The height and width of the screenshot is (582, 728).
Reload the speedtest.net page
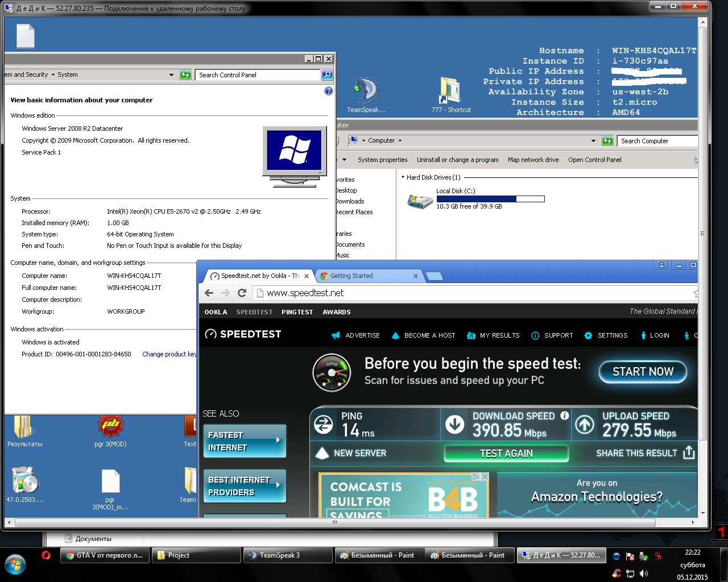tap(242, 293)
